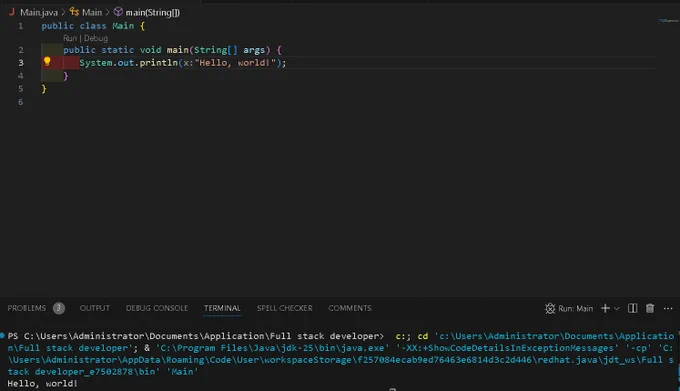Open the SPELL CHECKER tab
680x391 pixels.
pyautogui.click(x=284, y=308)
